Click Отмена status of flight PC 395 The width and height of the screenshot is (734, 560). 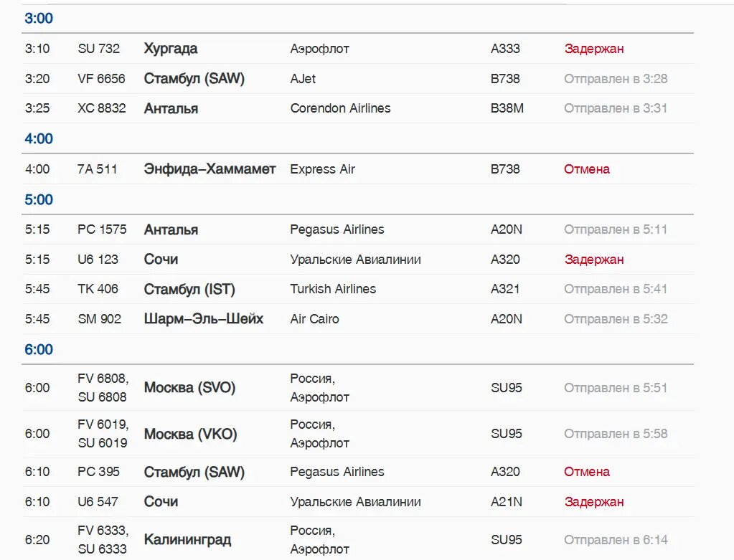pyautogui.click(x=586, y=472)
